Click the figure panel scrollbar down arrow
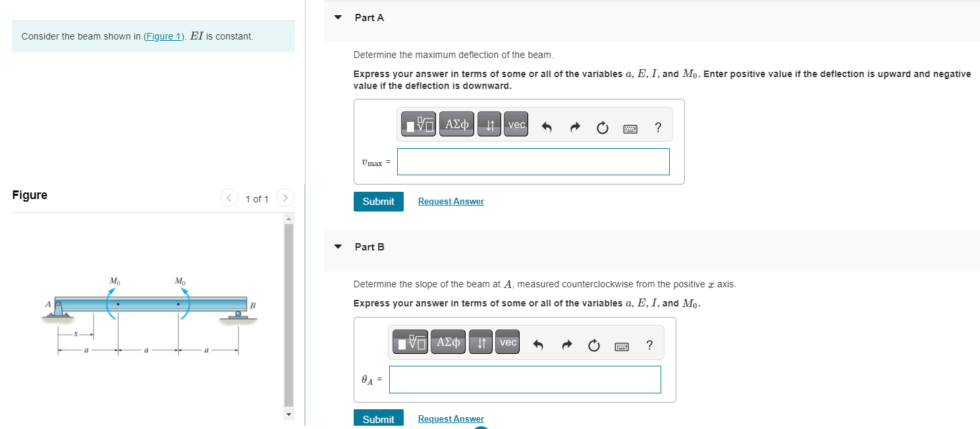 (288, 414)
